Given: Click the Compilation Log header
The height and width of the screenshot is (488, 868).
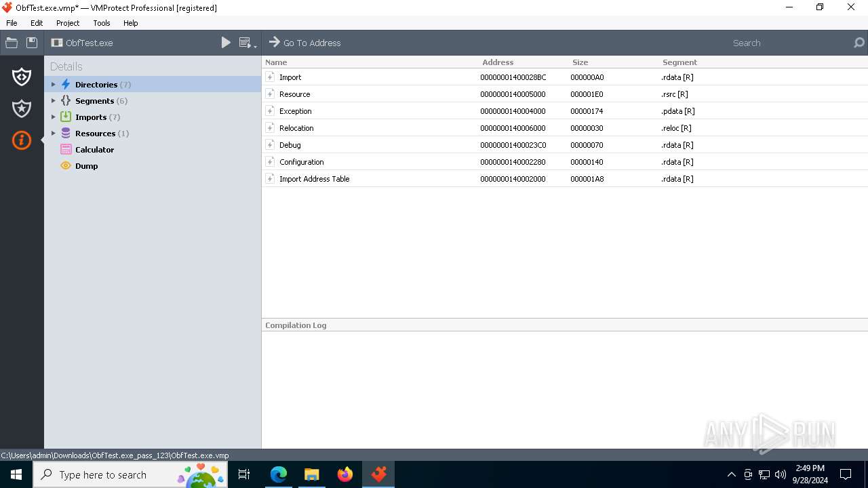Looking at the screenshot, I should (x=296, y=325).
